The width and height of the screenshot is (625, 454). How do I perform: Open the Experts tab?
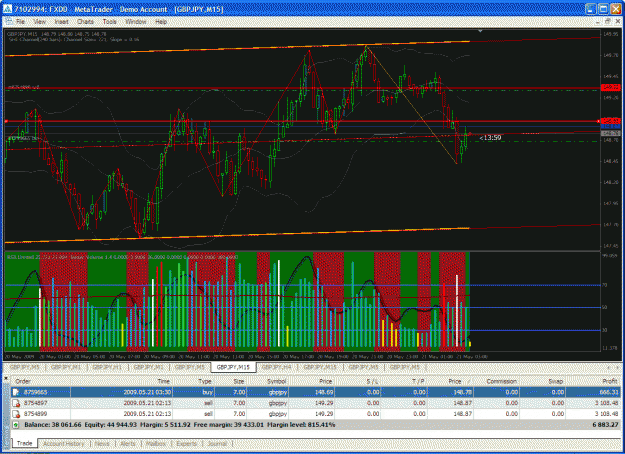(x=186, y=444)
